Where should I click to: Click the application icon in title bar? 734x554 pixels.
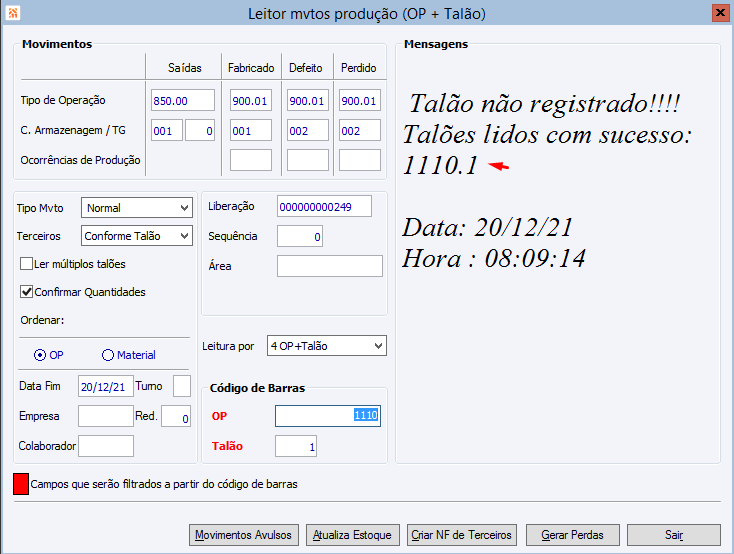click(x=13, y=13)
